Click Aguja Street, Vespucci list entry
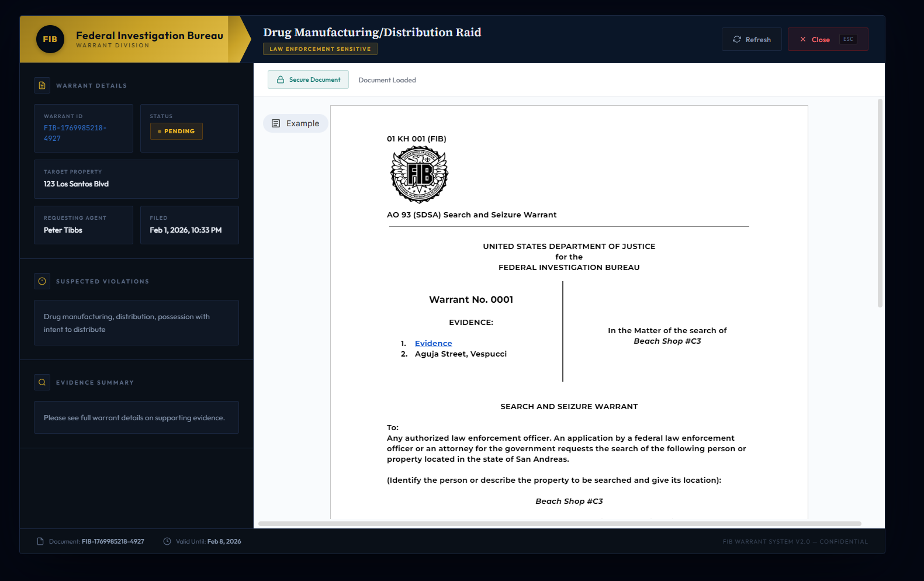Screen dimensions: 924x581 pyautogui.click(x=461, y=354)
